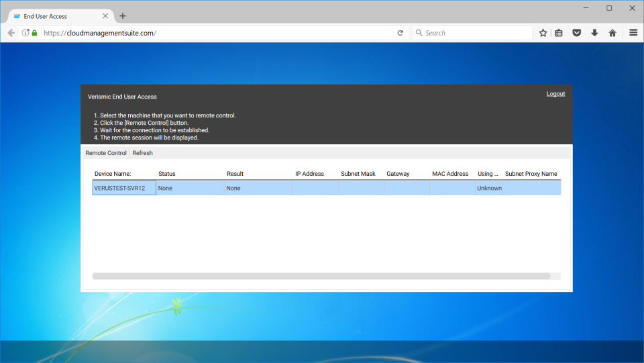Select the End User Access browser tab
The height and width of the screenshot is (363, 644).
(x=54, y=16)
